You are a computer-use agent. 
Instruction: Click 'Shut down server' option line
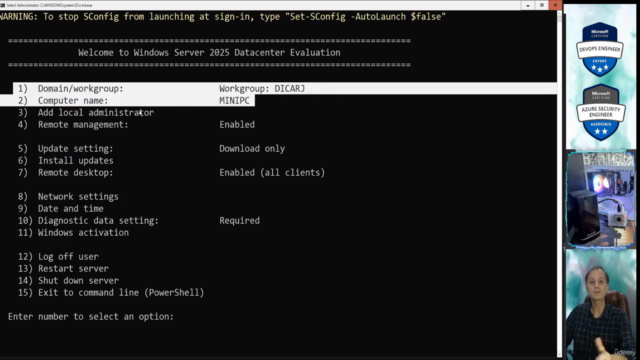[68, 281]
